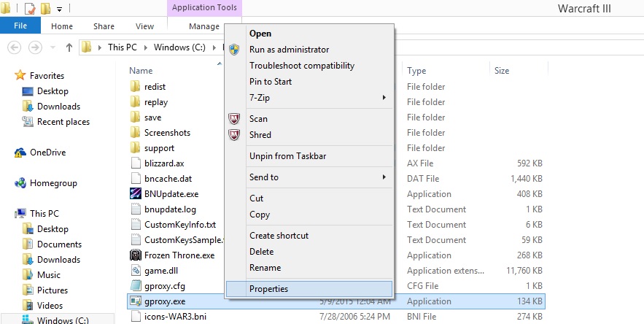Select the CustomKeyInfo.txt file
The image size is (644, 324).
180,225
